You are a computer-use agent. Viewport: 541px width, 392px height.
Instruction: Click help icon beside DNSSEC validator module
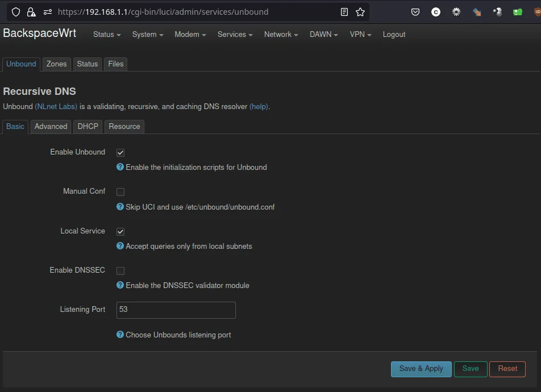tap(120, 285)
